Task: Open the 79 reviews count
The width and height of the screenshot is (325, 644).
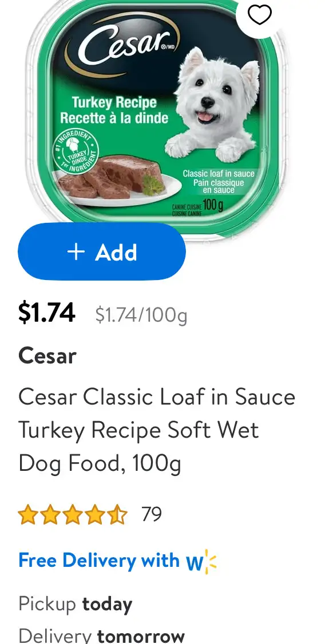Action: (x=152, y=514)
